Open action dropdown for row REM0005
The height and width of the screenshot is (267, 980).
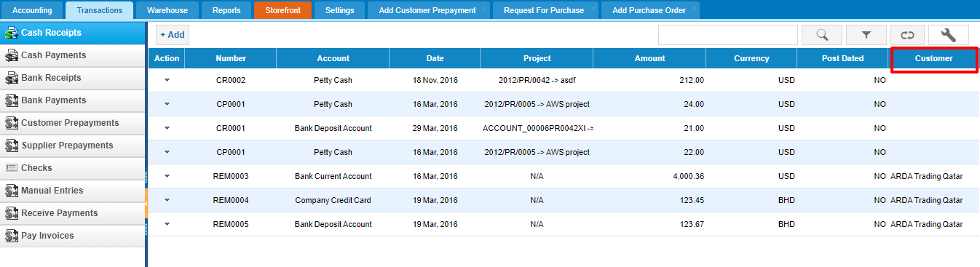(167, 224)
